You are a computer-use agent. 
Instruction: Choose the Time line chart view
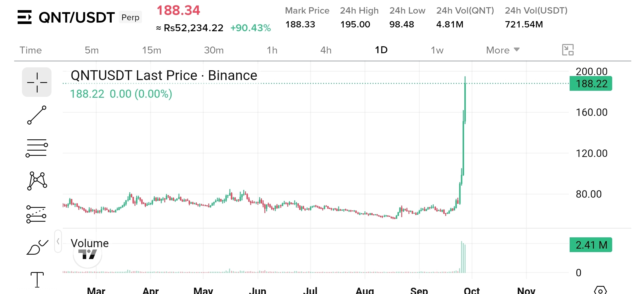tap(31, 50)
